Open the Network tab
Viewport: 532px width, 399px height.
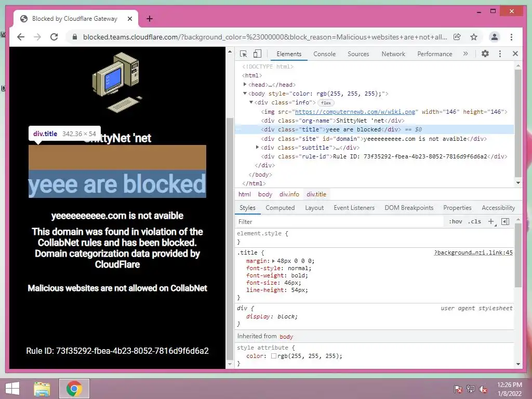click(393, 54)
